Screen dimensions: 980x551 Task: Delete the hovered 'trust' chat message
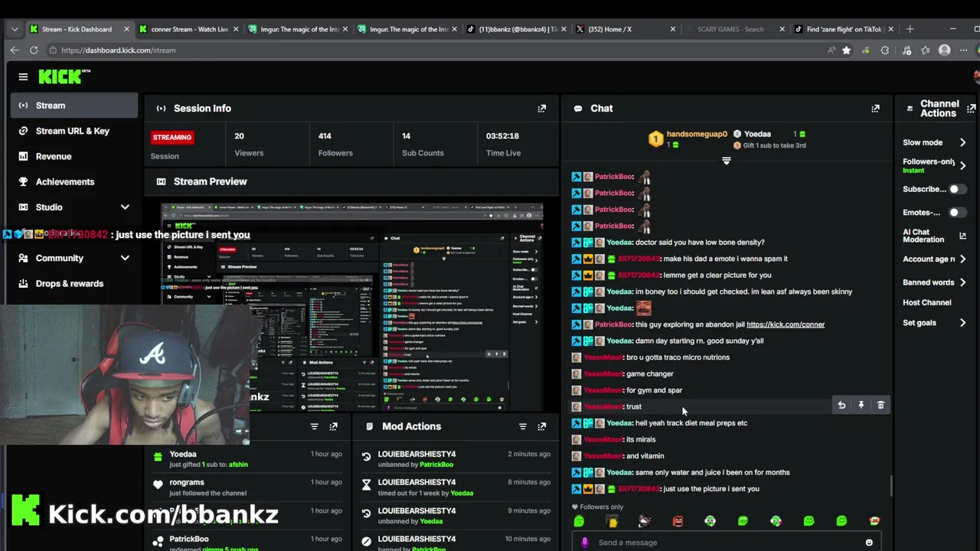880,406
